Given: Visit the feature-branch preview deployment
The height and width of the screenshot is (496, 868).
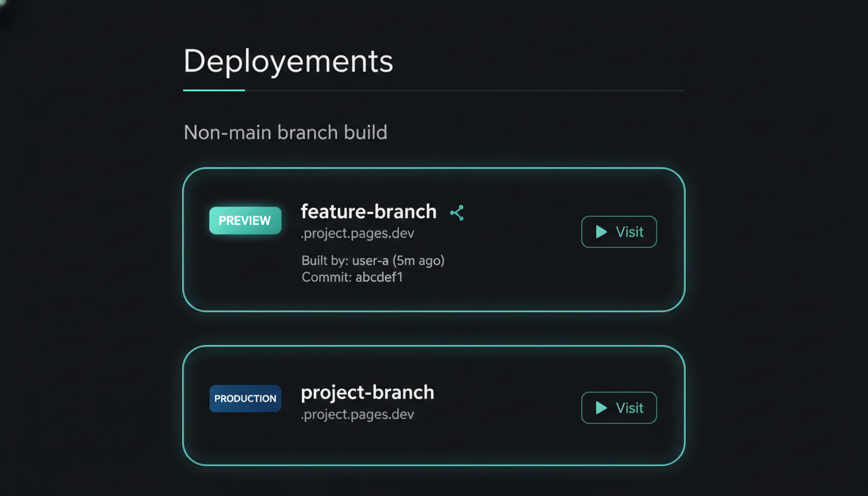Looking at the screenshot, I should (619, 232).
